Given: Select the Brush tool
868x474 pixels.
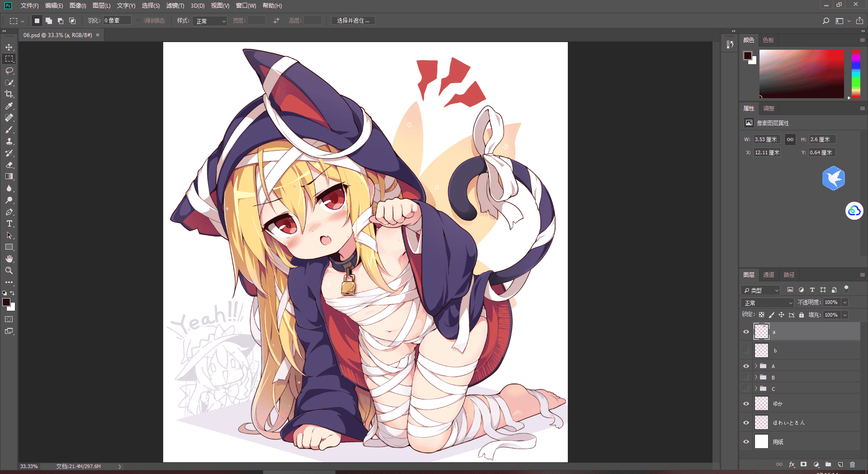Looking at the screenshot, I should (9, 129).
